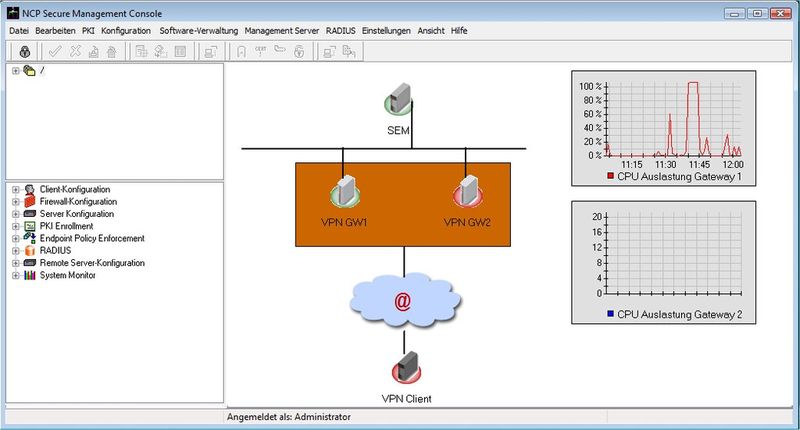Click the internet cloud with @ symbol

[x=404, y=301]
